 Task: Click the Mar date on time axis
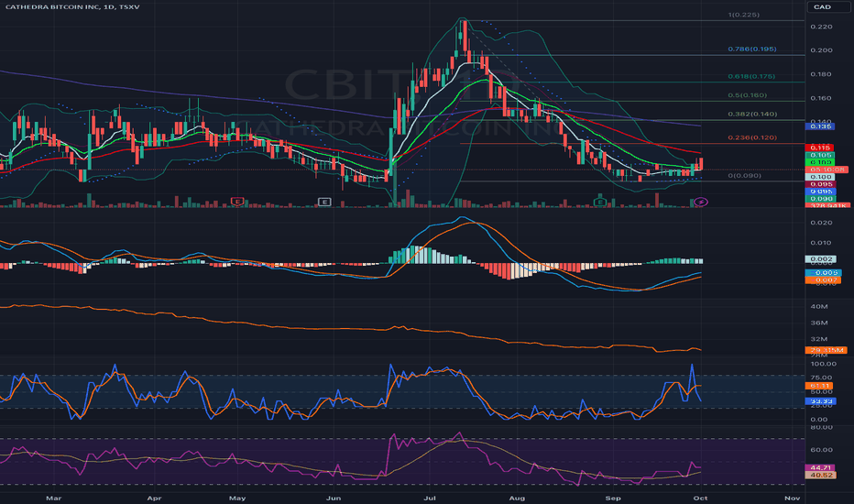tap(53, 498)
